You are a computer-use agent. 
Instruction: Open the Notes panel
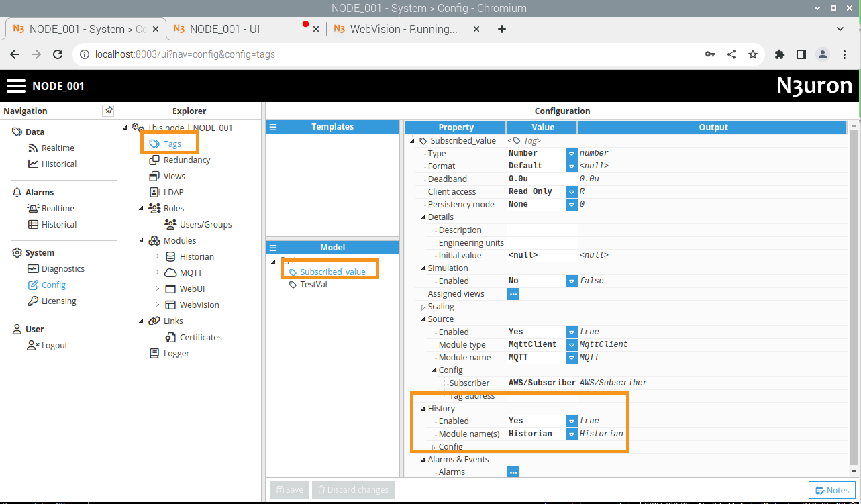click(832, 490)
